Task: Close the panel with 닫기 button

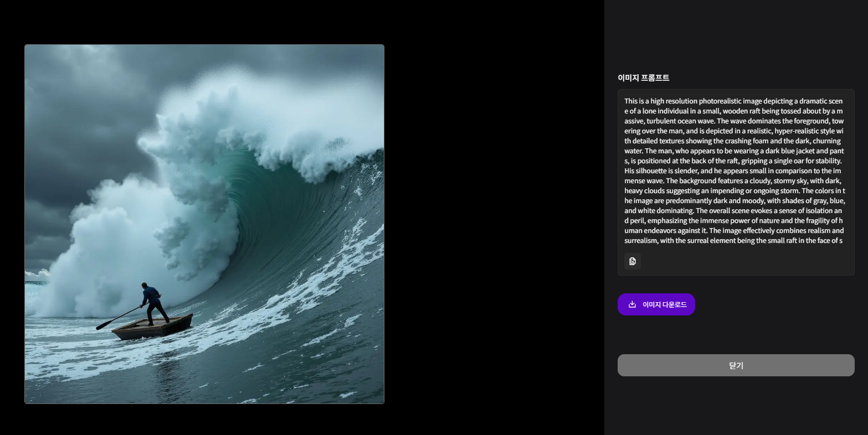Action: tap(736, 365)
